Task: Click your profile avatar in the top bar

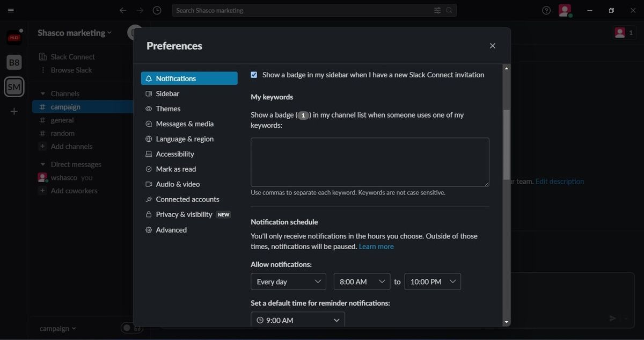Action: click(x=565, y=10)
